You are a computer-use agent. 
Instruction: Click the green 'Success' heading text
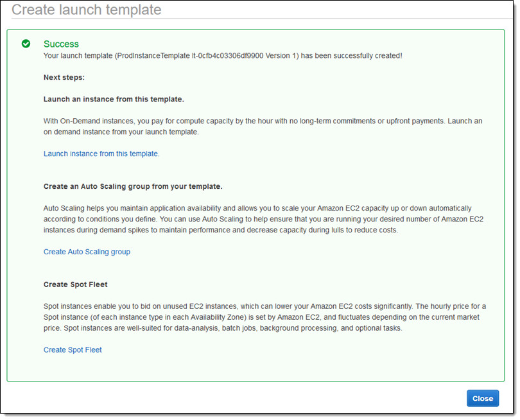[61, 44]
